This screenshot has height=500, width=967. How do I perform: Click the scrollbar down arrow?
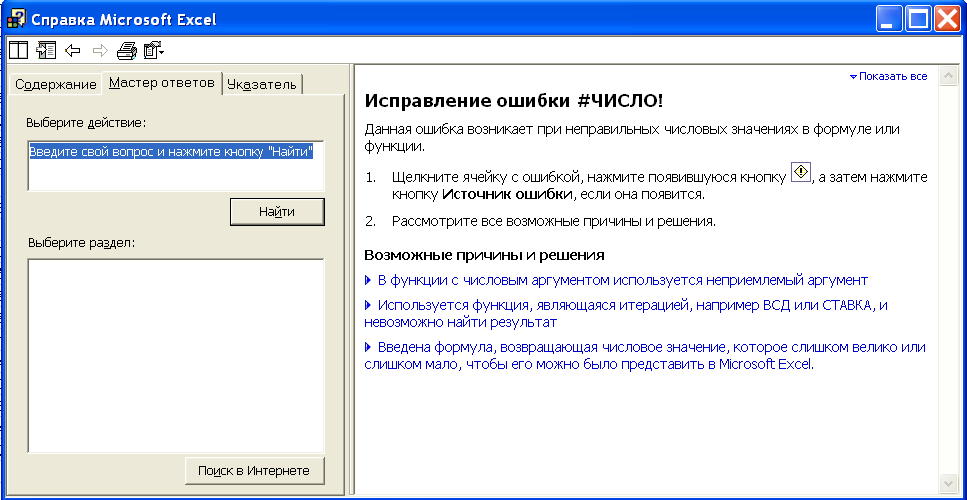point(947,482)
